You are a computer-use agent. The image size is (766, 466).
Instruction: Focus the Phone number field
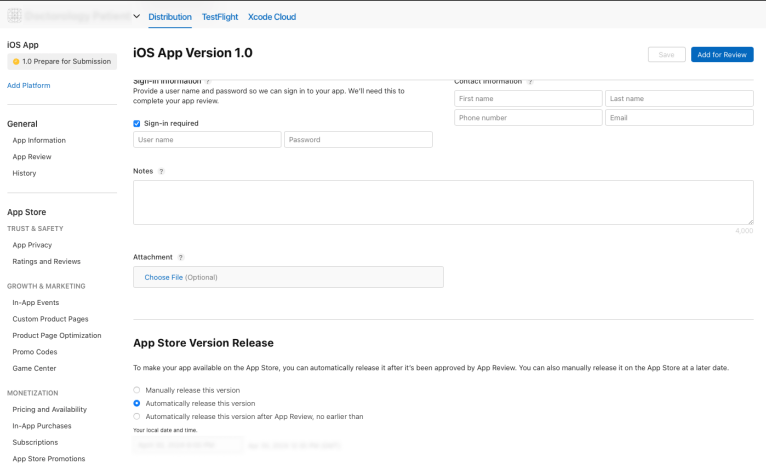click(528, 118)
